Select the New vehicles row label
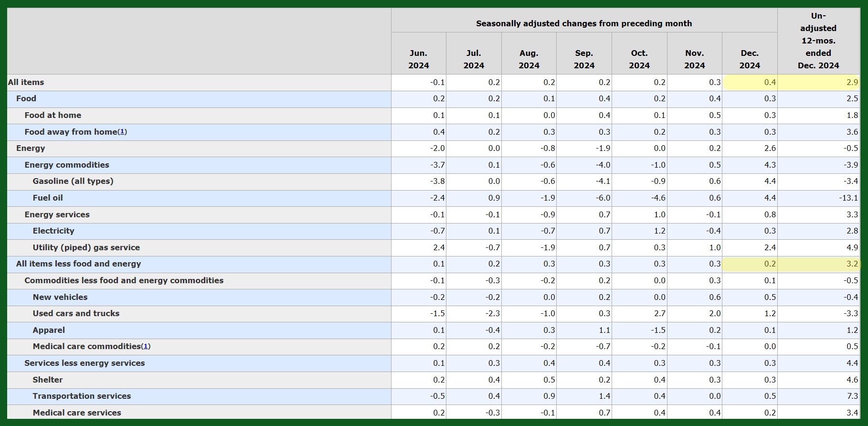 click(x=60, y=297)
